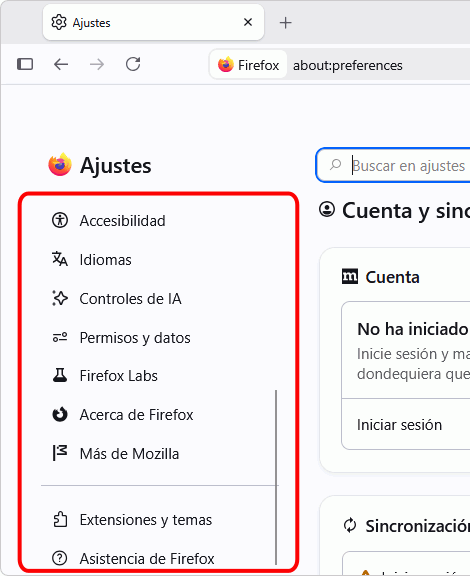This screenshot has width=470, height=576.
Task: Click Iniciar sesión in the Cuenta card
Action: [x=399, y=425]
